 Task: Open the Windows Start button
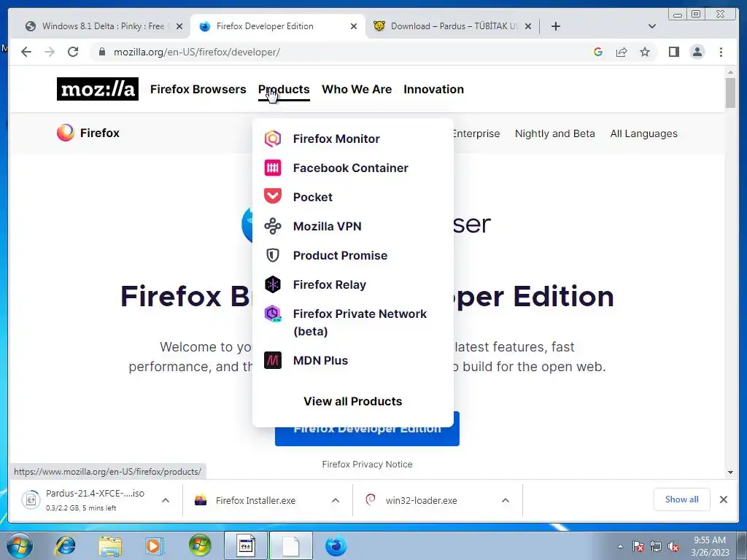pyautogui.click(x=20, y=545)
